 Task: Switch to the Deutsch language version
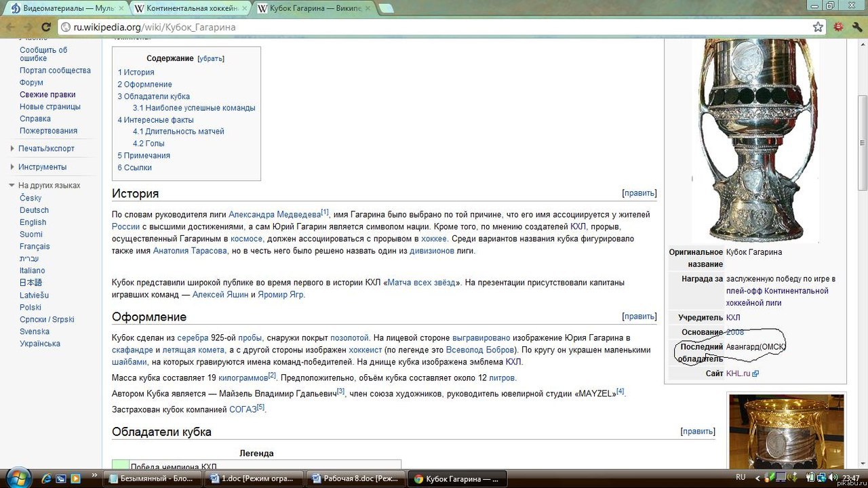pyautogui.click(x=34, y=210)
